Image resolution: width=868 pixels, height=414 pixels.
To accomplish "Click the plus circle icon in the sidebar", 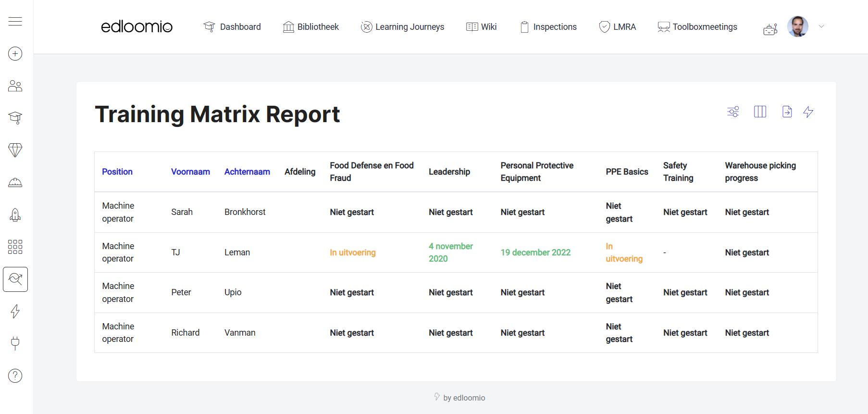I will [x=15, y=53].
